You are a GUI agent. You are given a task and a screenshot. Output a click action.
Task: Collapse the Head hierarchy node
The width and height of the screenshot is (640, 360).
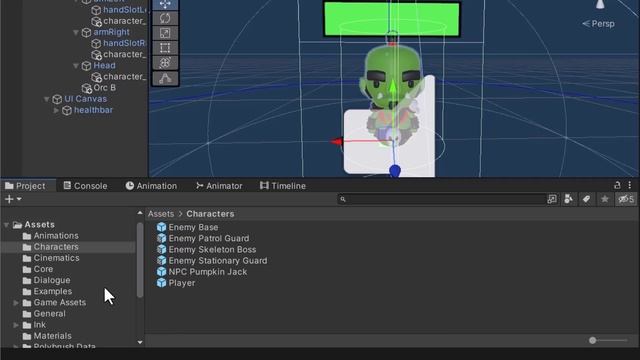click(x=76, y=66)
